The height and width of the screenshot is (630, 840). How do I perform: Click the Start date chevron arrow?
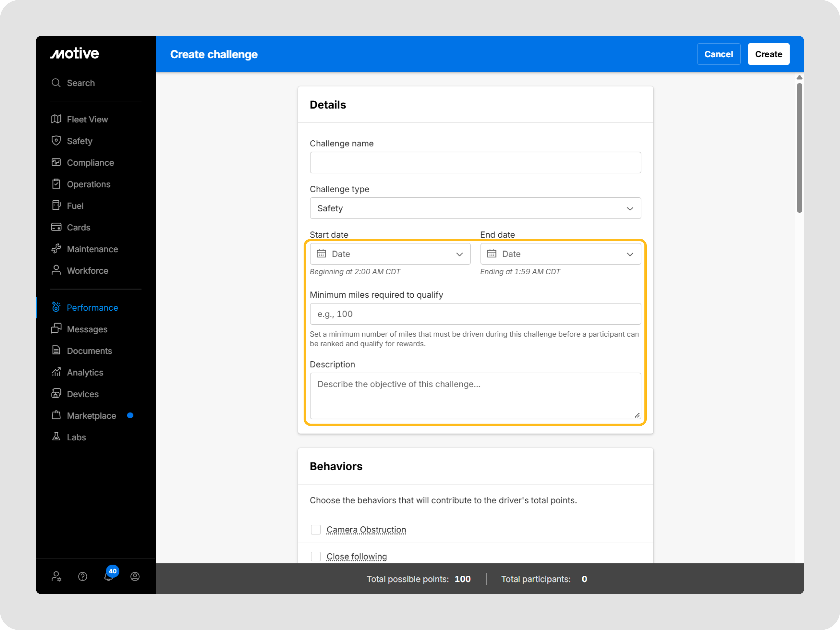click(x=460, y=254)
